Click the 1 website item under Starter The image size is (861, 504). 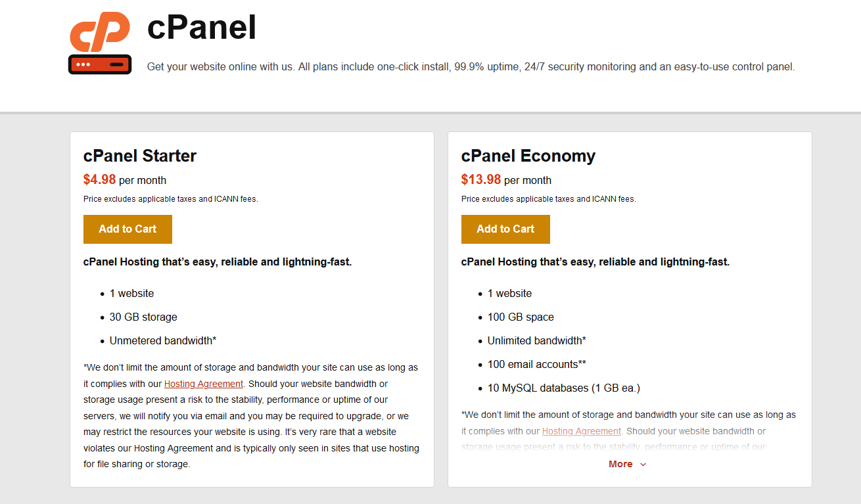click(x=131, y=293)
